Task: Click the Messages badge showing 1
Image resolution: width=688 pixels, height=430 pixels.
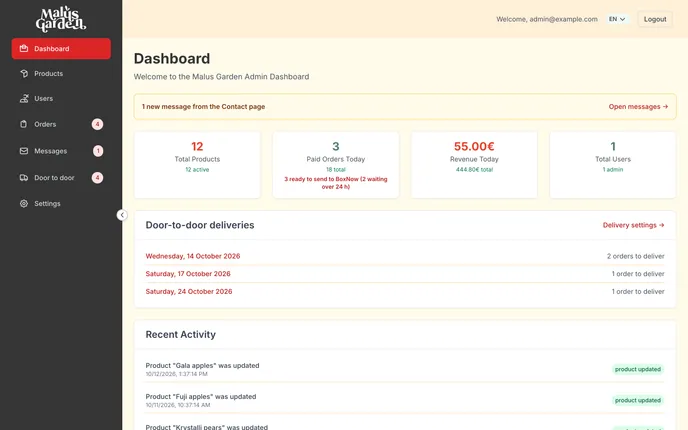Action: (x=98, y=151)
